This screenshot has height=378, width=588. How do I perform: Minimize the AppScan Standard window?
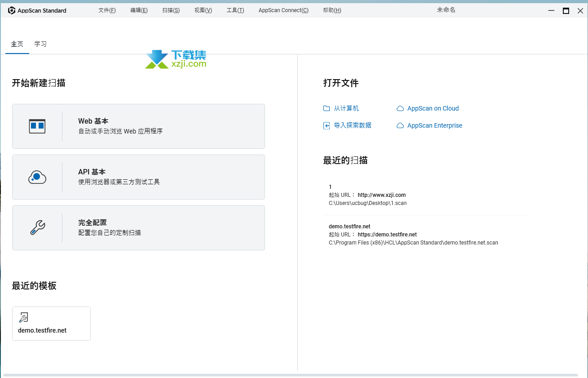tap(551, 11)
